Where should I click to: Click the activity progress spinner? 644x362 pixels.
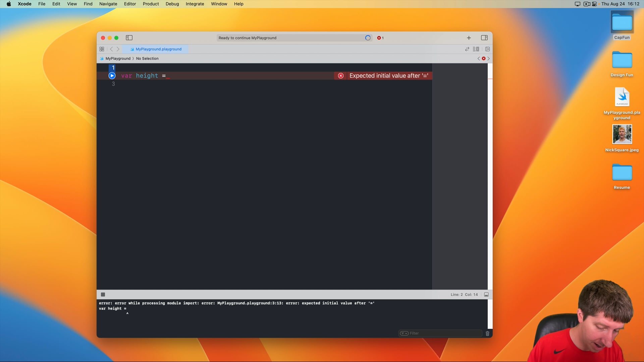pyautogui.click(x=368, y=38)
